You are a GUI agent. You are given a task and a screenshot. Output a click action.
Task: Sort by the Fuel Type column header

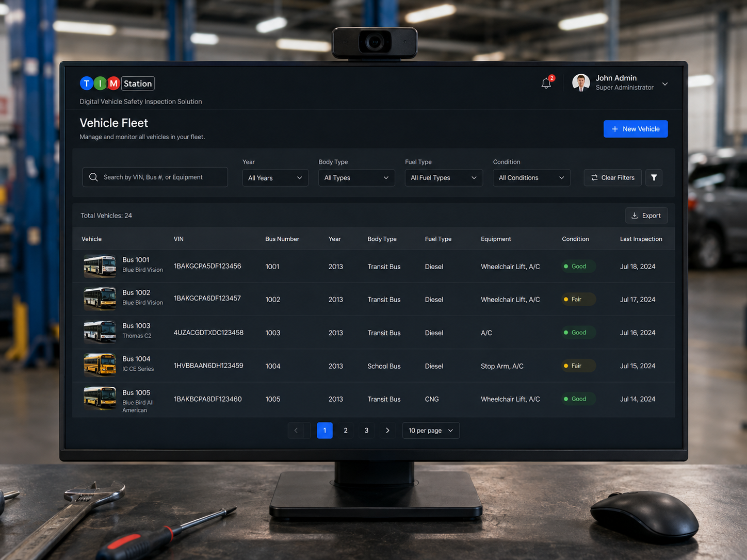click(439, 239)
